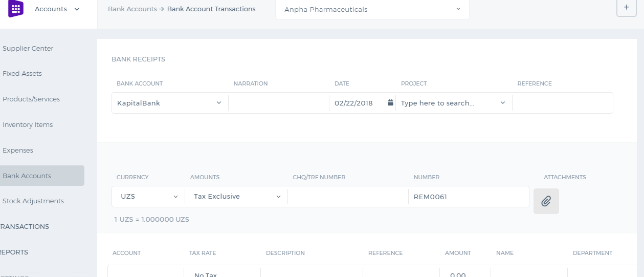This screenshot has width=644, height=277.
Task: Click the purple app logo icon
Action: click(16, 9)
